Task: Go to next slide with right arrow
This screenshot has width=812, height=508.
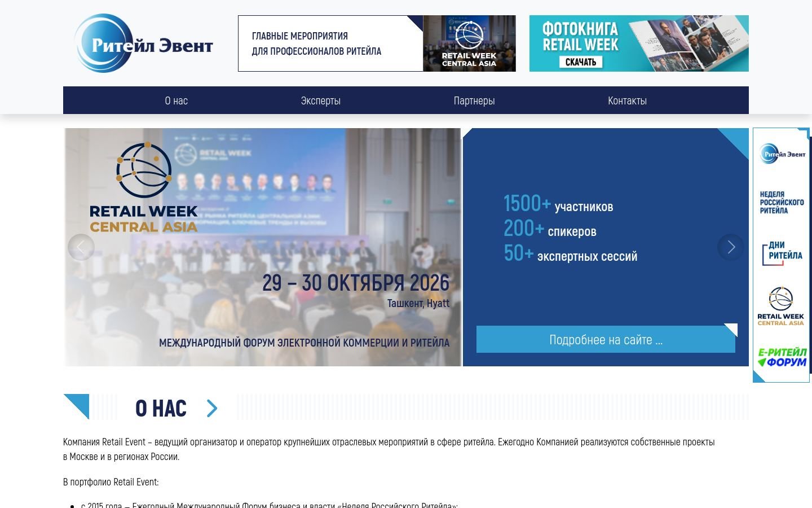Action: [731, 247]
